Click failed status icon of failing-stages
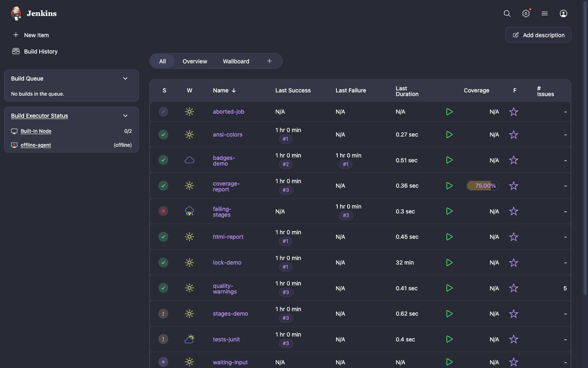The height and width of the screenshot is (368, 588). click(x=163, y=211)
